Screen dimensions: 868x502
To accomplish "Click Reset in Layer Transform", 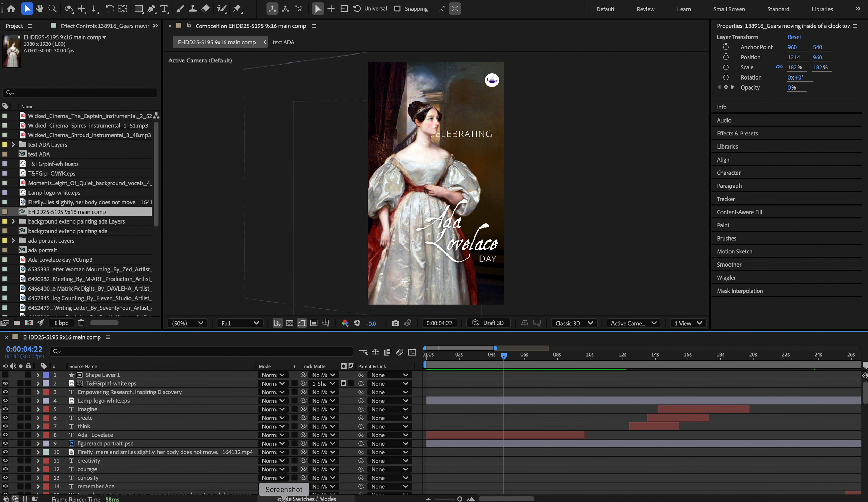I will [x=794, y=37].
